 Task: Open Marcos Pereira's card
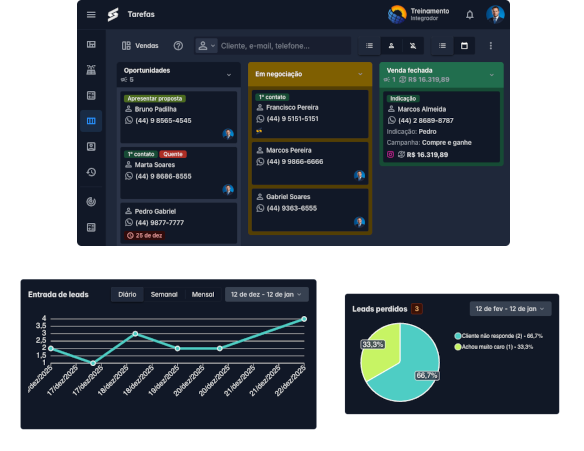[x=310, y=163]
